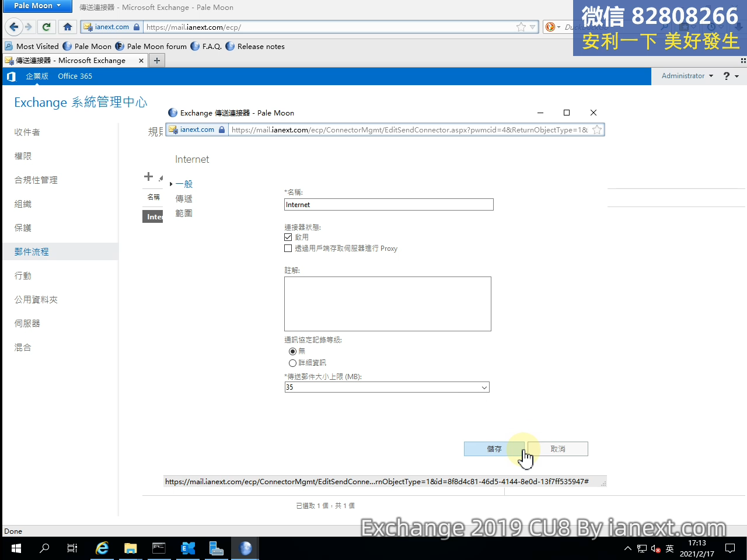Open 收件者 in the left navigation
The width and height of the screenshot is (747, 560).
point(27,132)
